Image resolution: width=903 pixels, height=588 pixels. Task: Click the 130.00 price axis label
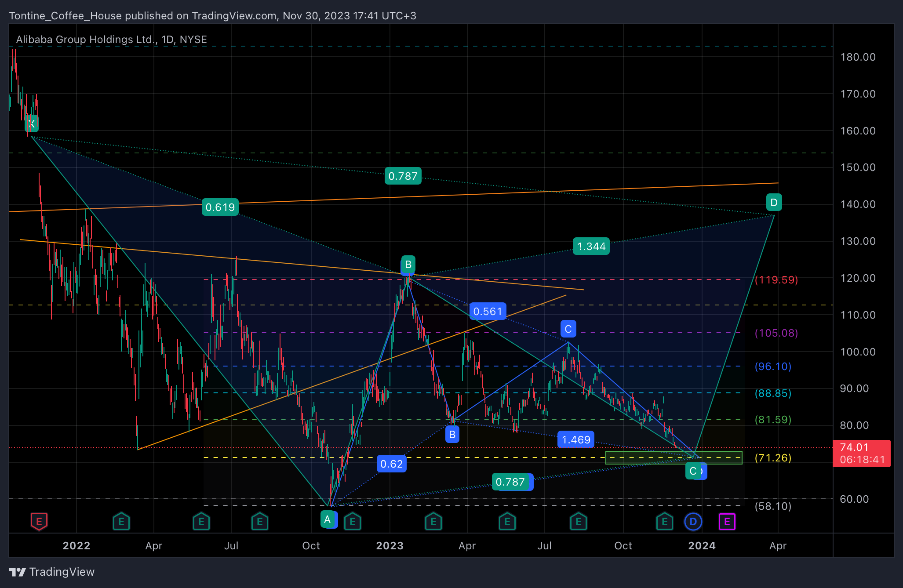click(858, 241)
